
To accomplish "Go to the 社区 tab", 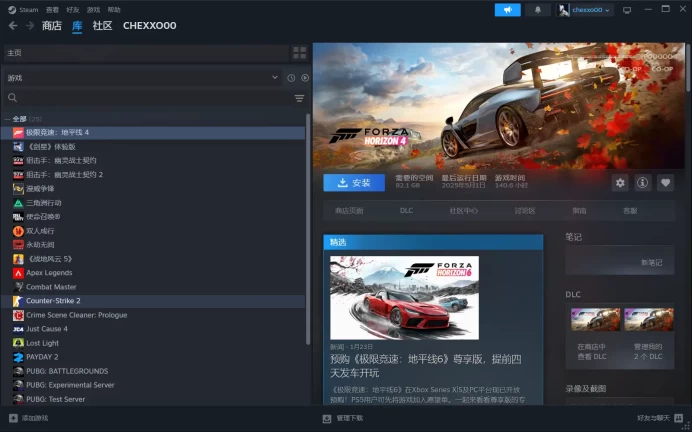I will [x=102, y=26].
